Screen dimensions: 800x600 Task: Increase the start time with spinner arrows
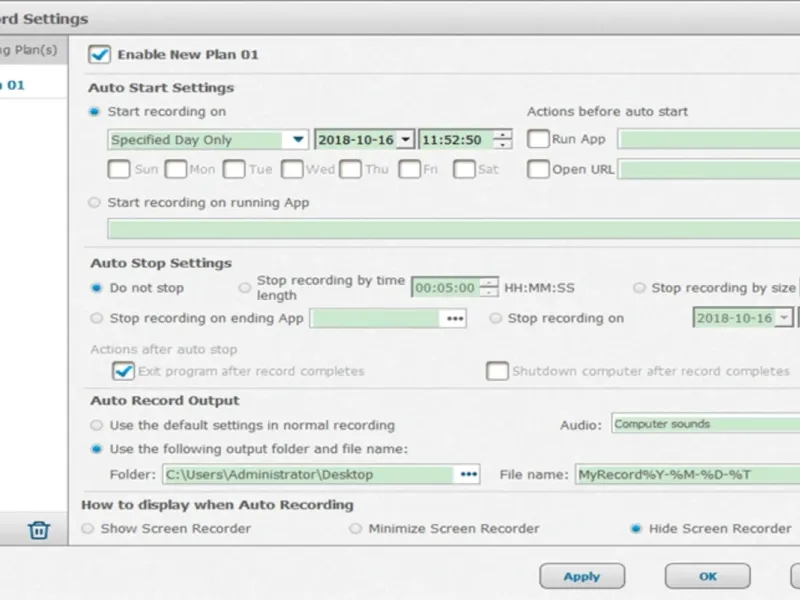click(x=503, y=135)
